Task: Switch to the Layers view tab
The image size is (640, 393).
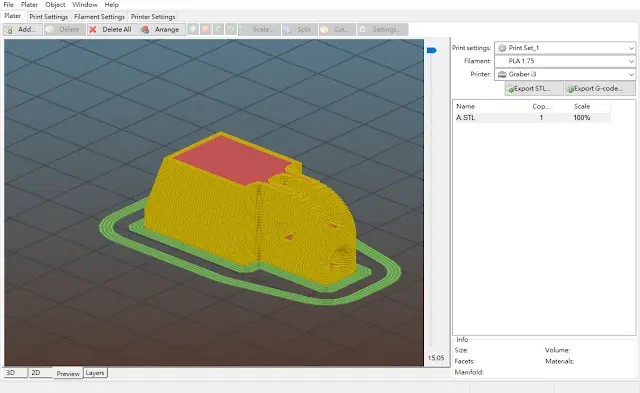Action: point(95,373)
